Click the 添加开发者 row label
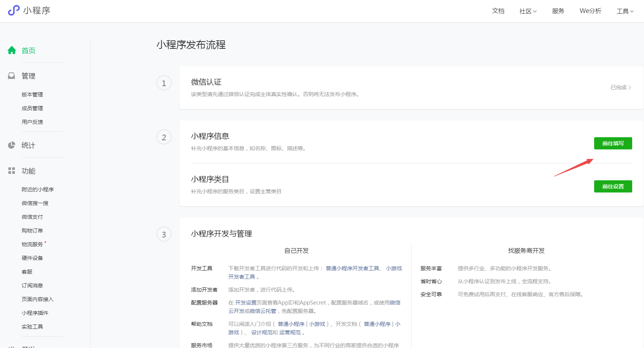644x348 pixels. click(204, 290)
